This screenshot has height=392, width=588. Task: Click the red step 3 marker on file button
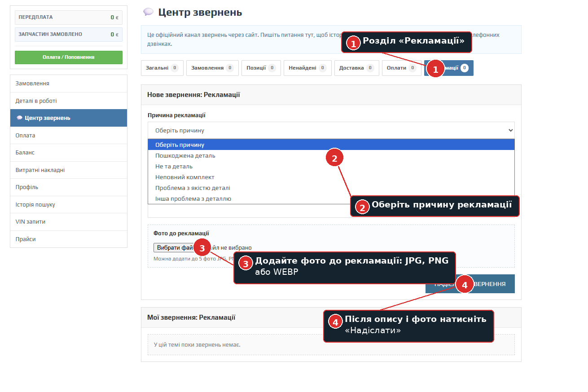click(x=202, y=248)
